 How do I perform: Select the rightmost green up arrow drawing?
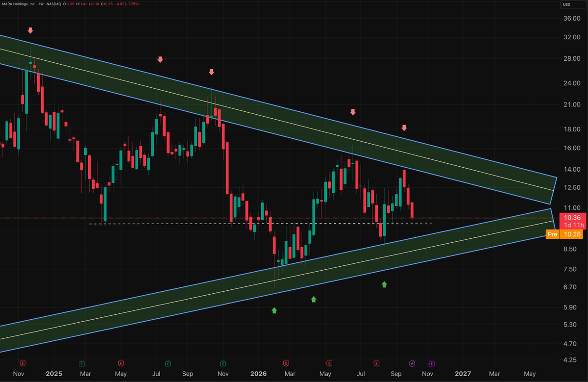(x=384, y=284)
